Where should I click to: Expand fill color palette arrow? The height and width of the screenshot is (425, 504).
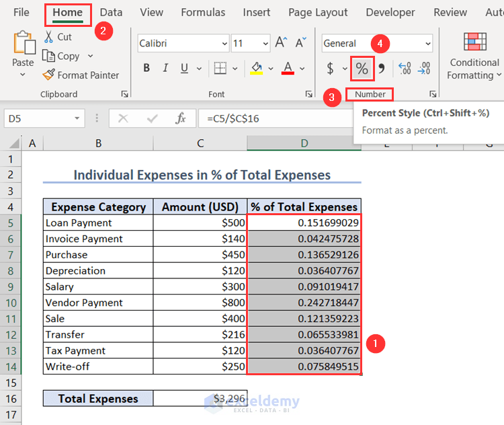(x=271, y=69)
